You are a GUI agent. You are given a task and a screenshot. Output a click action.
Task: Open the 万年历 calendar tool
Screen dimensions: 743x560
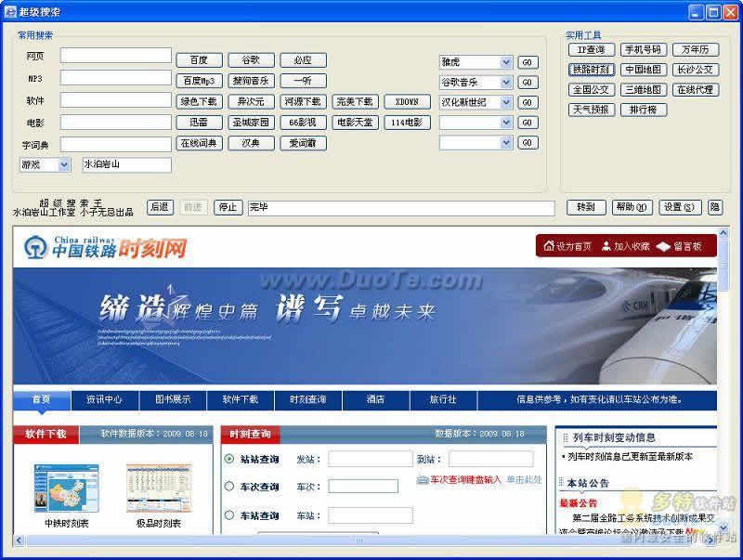(696, 50)
